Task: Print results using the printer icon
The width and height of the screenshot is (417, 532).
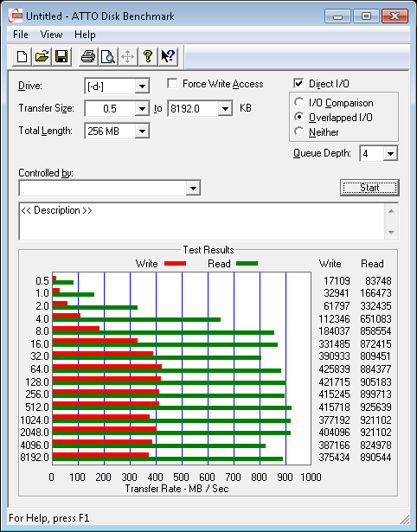Action: (88, 56)
